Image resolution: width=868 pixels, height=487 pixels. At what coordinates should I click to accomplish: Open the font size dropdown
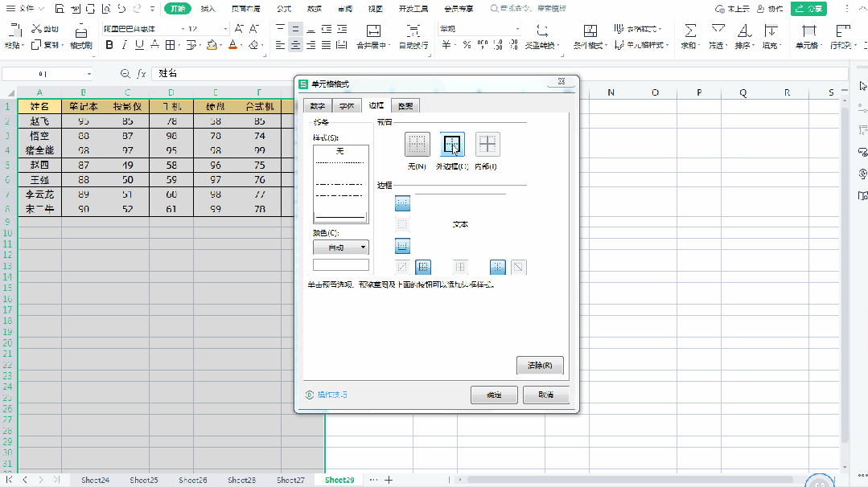(x=225, y=29)
